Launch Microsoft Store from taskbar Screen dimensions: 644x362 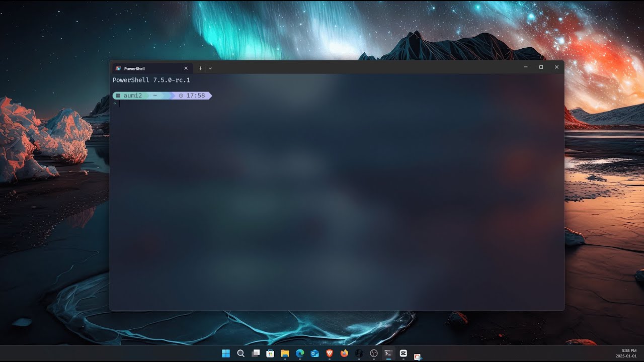[x=270, y=353]
